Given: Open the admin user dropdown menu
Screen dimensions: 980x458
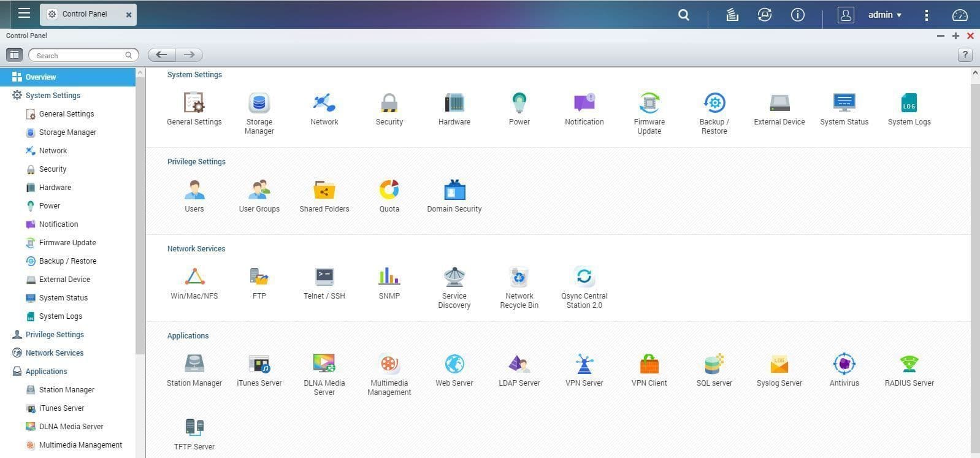Looking at the screenshot, I should pyautogui.click(x=884, y=15).
